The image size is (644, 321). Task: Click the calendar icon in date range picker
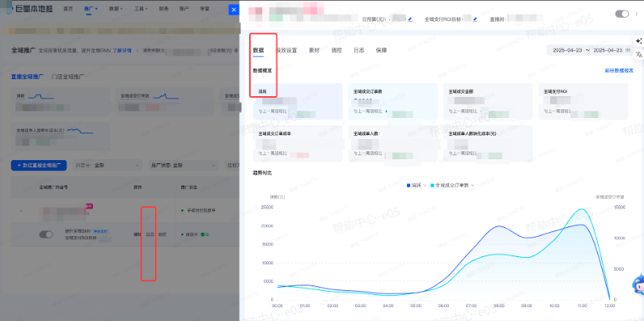point(627,50)
